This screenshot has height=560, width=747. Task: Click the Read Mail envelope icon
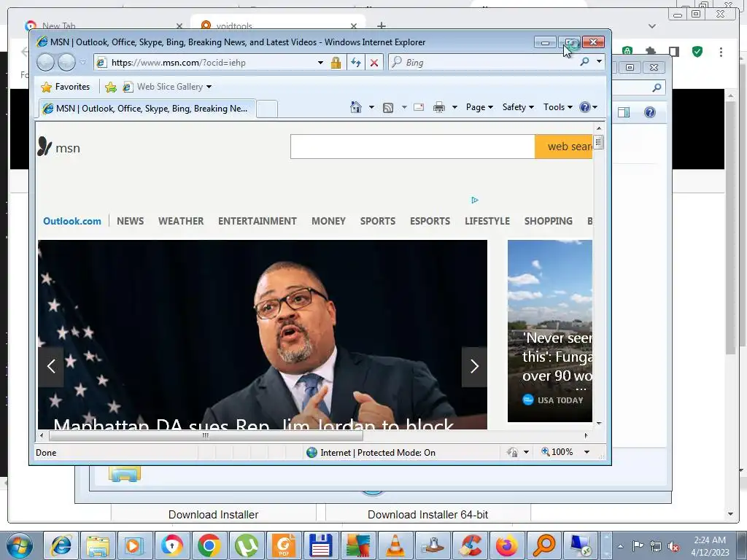419,107
